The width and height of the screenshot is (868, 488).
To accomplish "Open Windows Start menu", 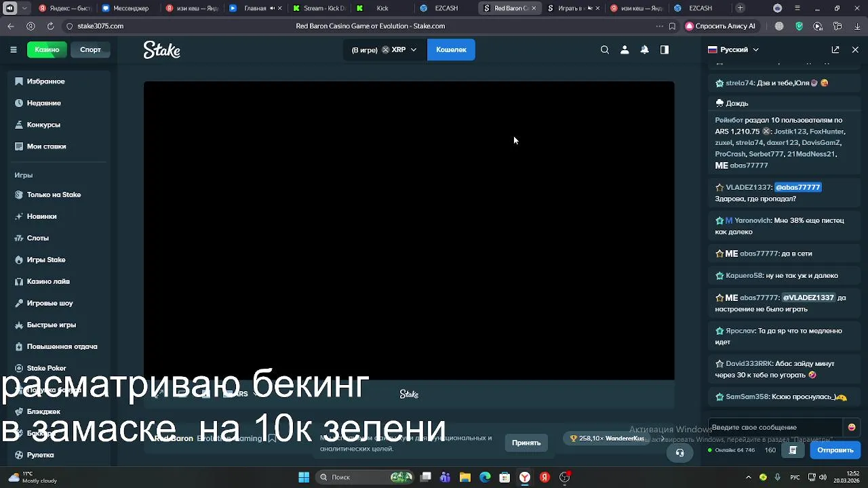I will click(304, 477).
